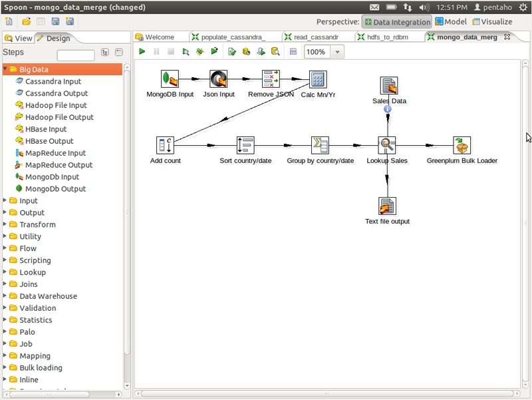Close the mongo_data_merg tab

pyautogui.click(x=507, y=37)
